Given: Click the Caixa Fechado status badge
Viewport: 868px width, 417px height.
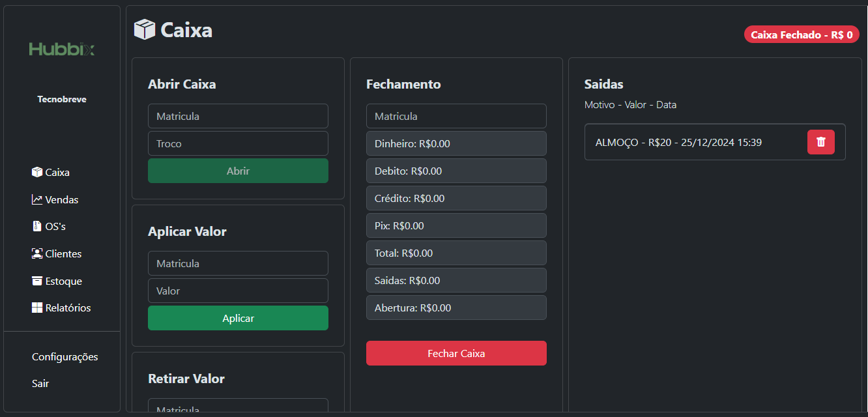Looking at the screenshot, I should point(802,35).
